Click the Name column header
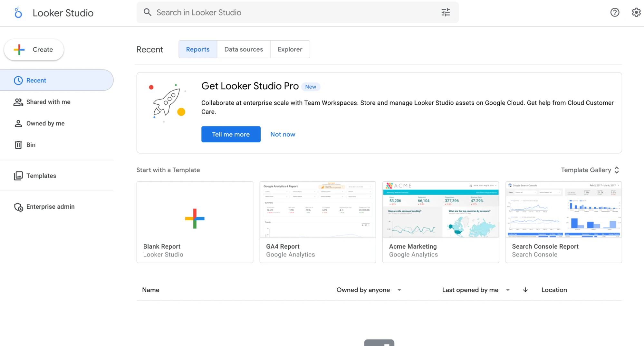The height and width of the screenshot is (346, 644). pos(151,290)
